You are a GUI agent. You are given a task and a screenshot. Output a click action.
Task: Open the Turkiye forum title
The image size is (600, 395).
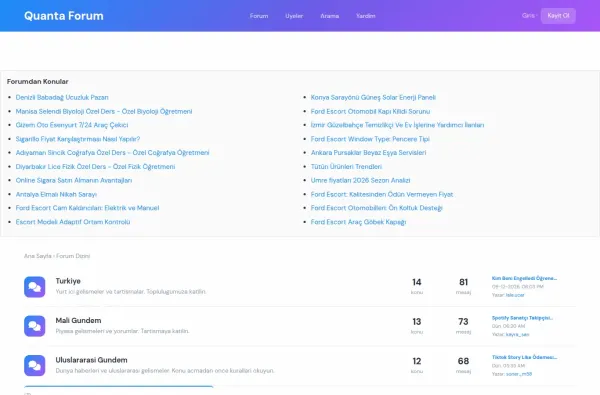click(x=68, y=281)
